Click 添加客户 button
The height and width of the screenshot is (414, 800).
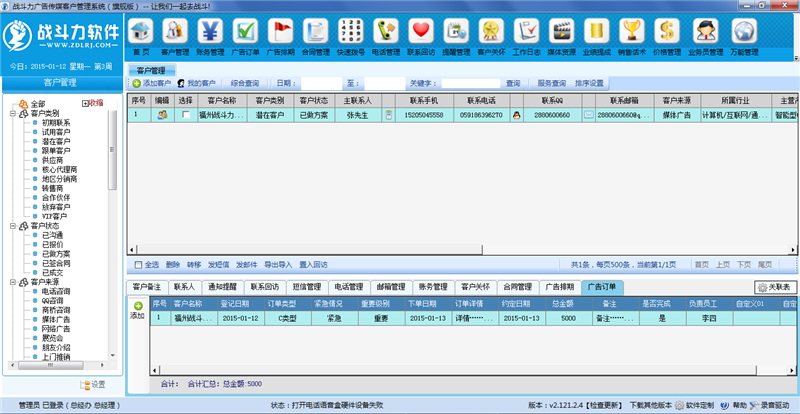[x=152, y=83]
